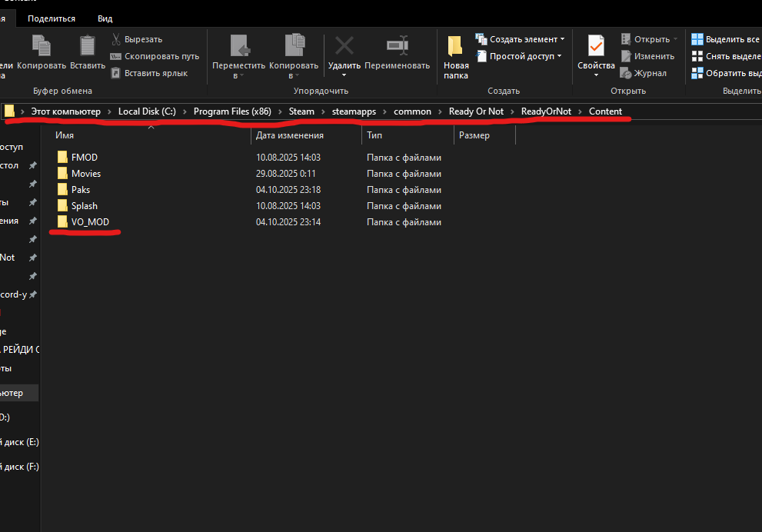Select Этот компьютер in breadcrumb
This screenshot has height=532, width=762.
pyautogui.click(x=65, y=111)
